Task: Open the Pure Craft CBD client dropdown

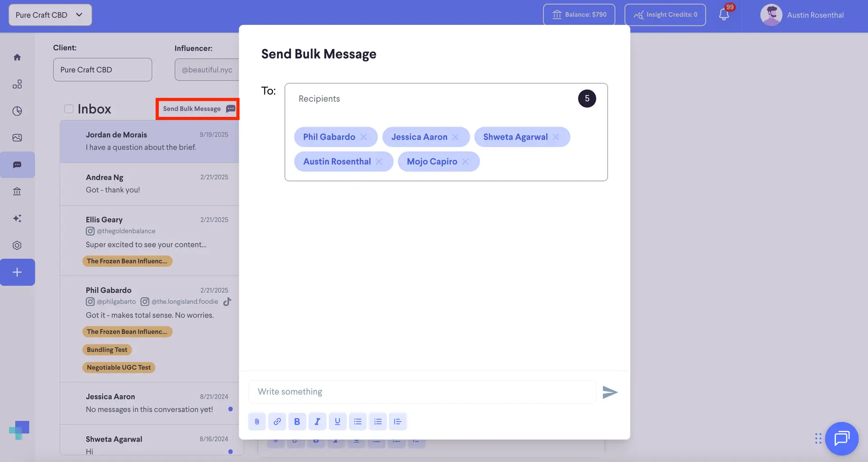Action: click(50, 14)
